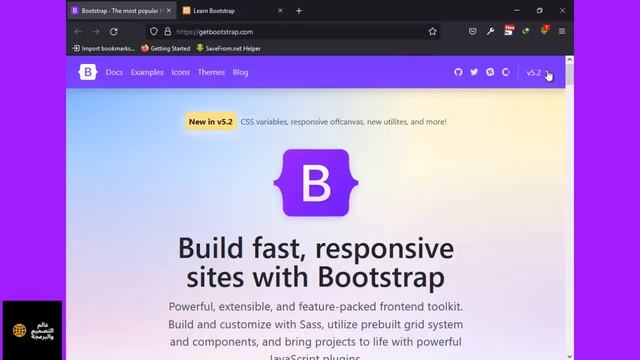Bookmark this page with star icon

(x=432, y=31)
